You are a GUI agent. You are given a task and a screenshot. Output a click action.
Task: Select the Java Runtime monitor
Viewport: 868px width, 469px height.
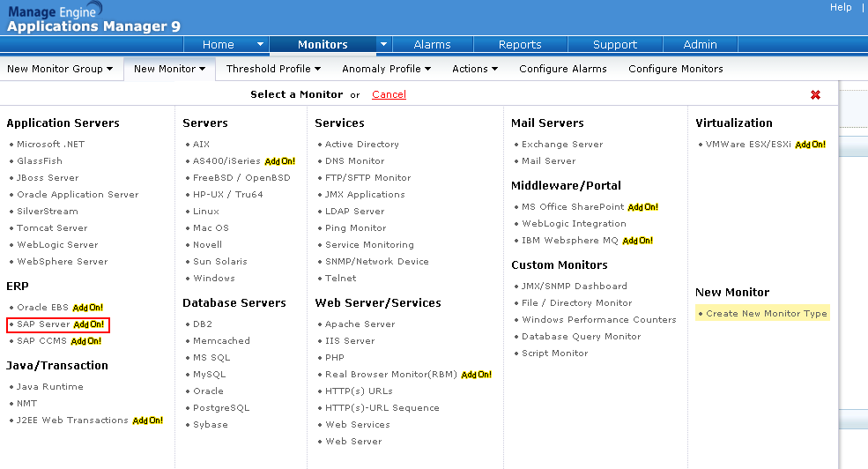pos(50,386)
